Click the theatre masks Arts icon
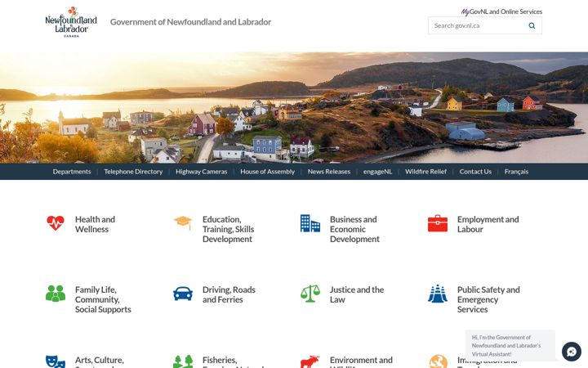 point(56,361)
